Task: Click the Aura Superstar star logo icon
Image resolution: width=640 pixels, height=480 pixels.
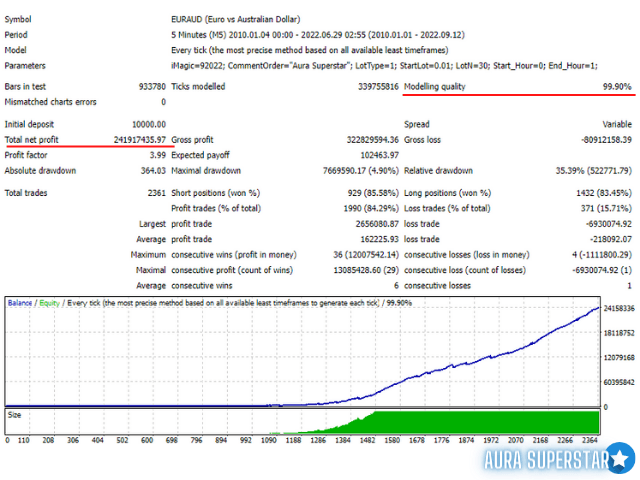Action: [x=620, y=460]
